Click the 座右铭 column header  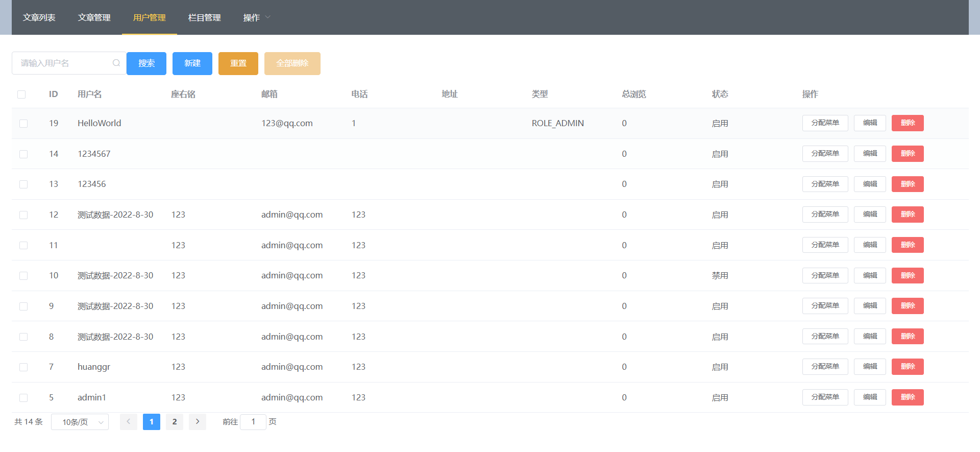coord(183,94)
